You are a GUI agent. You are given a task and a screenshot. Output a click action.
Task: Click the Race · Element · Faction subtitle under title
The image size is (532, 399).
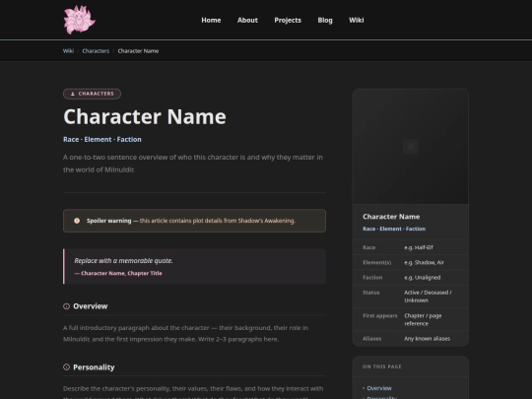(x=102, y=140)
